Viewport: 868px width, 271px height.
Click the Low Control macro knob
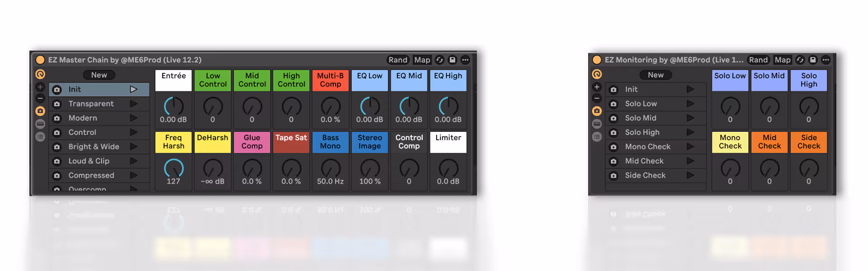pyautogui.click(x=213, y=106)
